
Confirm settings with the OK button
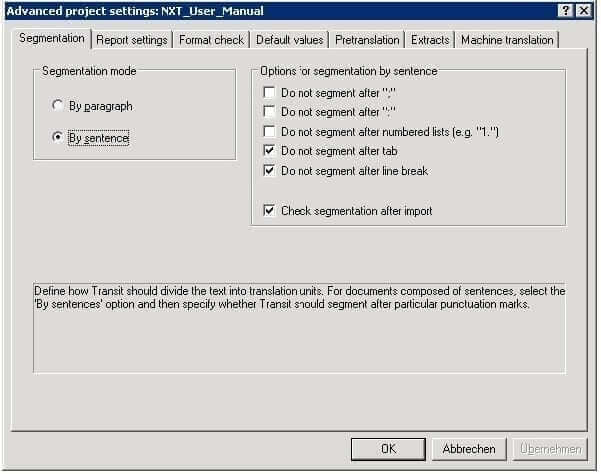(x=388, y=449)
